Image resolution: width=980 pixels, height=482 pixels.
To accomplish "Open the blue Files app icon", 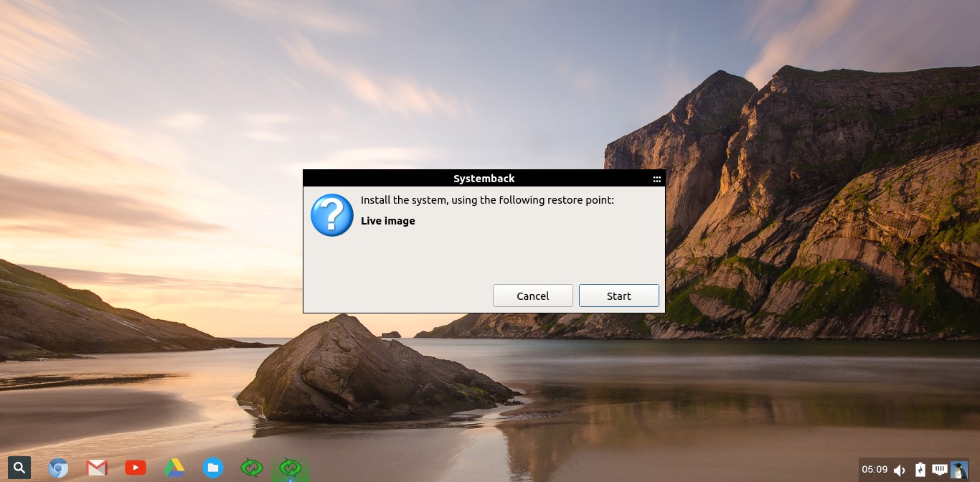I will click(213, 468).
